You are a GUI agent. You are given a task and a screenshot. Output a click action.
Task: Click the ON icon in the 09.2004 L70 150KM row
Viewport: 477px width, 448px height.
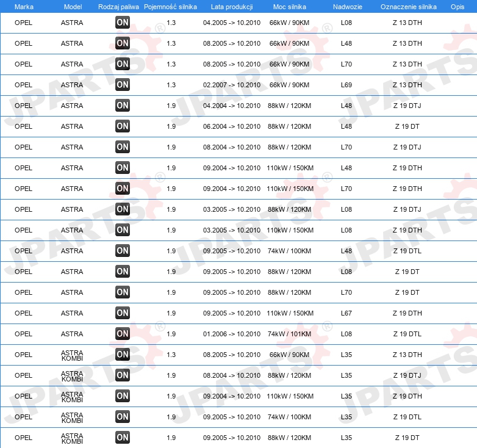(x=123, y=188)
